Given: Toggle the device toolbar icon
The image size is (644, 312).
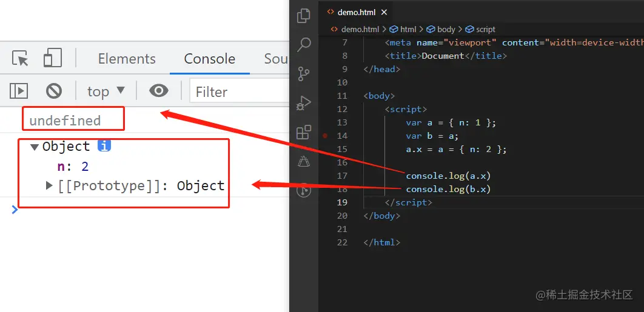Looking at the screenshot, I should tap(53, 58).
